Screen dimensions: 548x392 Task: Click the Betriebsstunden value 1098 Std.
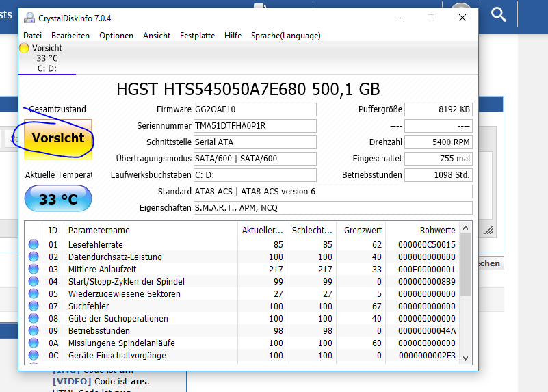[439, 175]
